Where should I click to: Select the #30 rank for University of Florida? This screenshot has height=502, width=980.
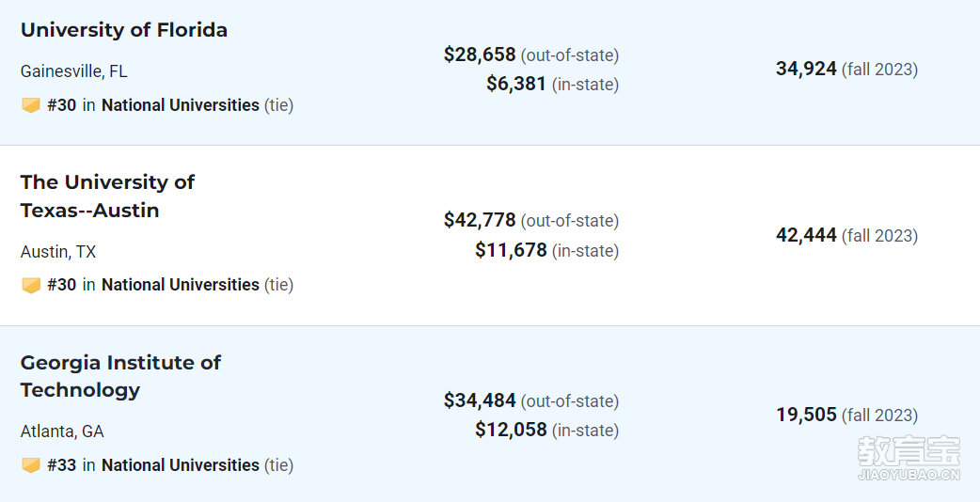coord(62,105)
